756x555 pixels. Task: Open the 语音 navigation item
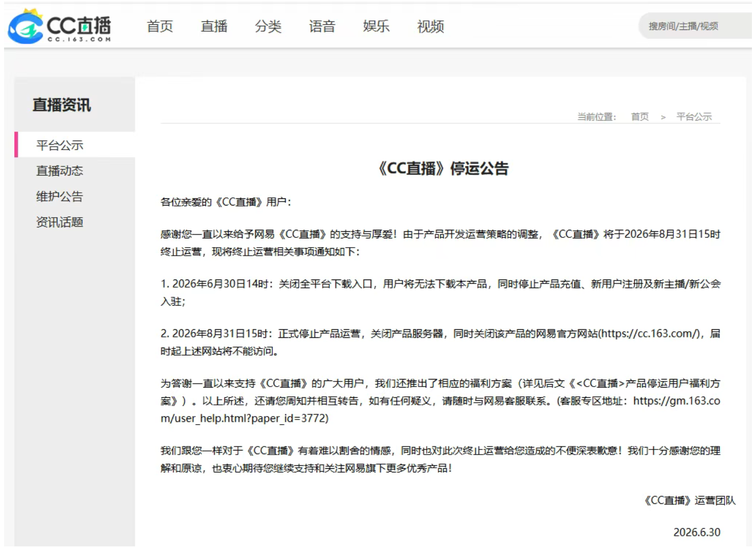322,26
